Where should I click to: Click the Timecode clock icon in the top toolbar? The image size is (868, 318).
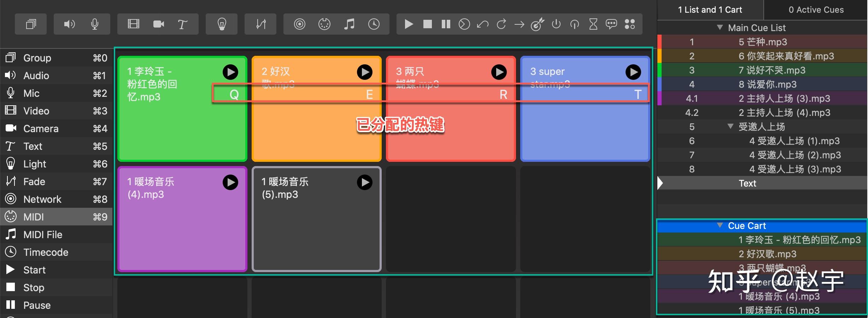tap(374, 24)
